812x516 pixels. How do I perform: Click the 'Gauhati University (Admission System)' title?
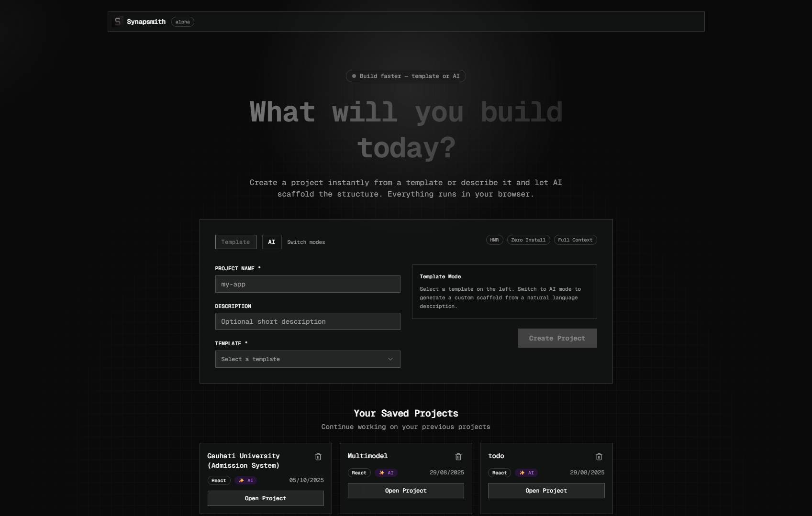(x=244, y=461)
